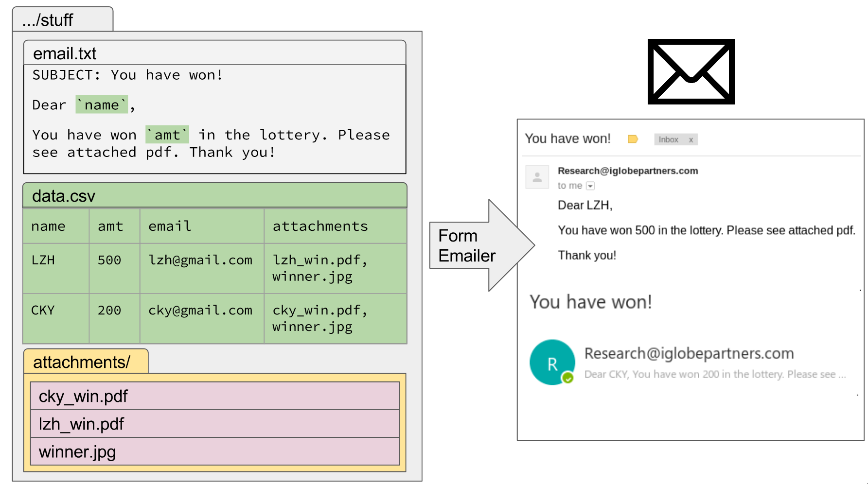Click the 'name' column header cell
The image size is (868, 484).
pyautogui.click(x=56, y=226)
